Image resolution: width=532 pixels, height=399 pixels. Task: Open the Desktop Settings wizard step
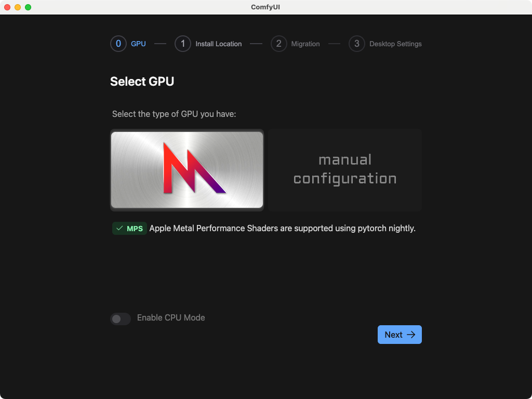click(396, 44)
